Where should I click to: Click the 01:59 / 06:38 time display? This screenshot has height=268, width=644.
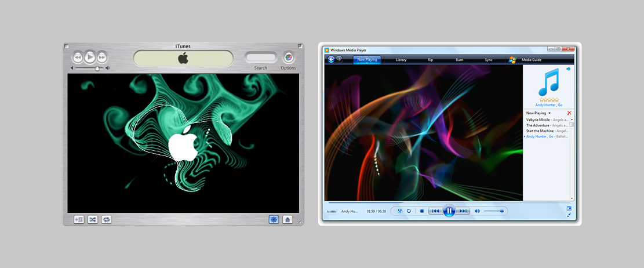[376, 211]
